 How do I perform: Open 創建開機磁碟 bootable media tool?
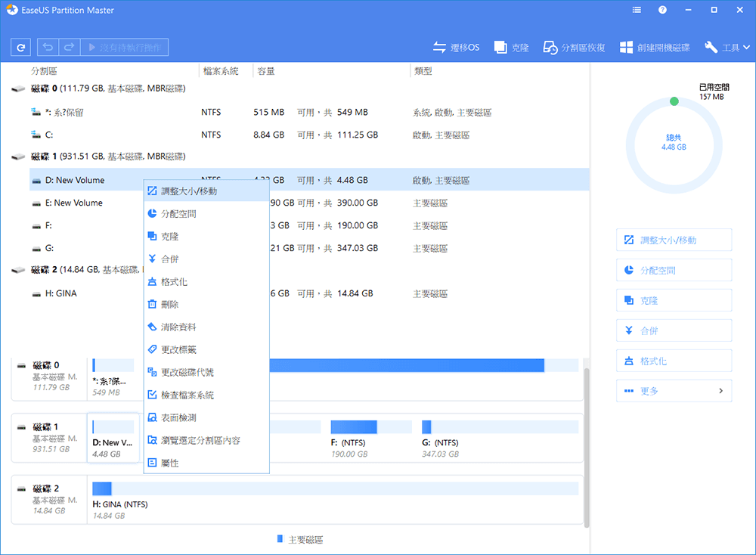[655, 47]
